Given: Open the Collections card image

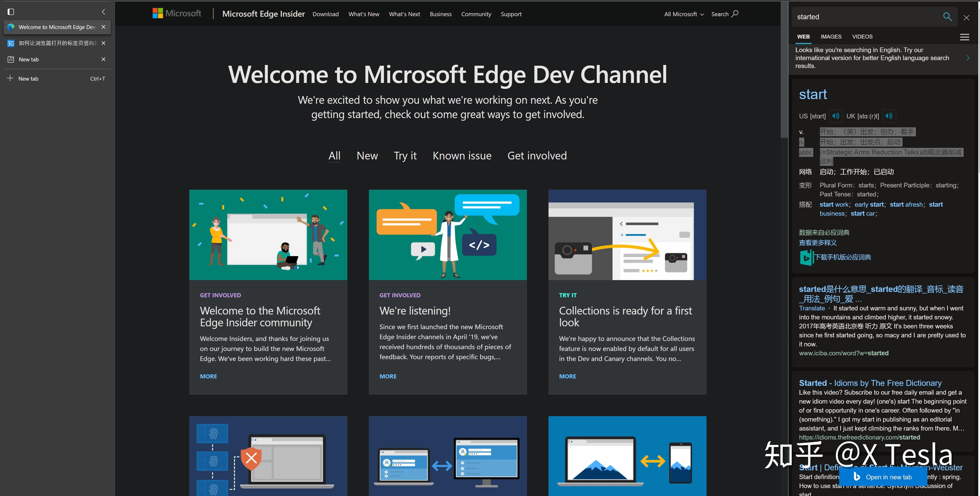Looking at the screenshot, I should point(627,235).
